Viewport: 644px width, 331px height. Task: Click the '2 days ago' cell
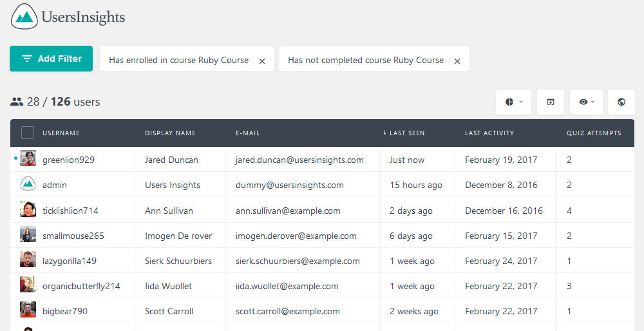pyautogui.click(x=411, y=211)
